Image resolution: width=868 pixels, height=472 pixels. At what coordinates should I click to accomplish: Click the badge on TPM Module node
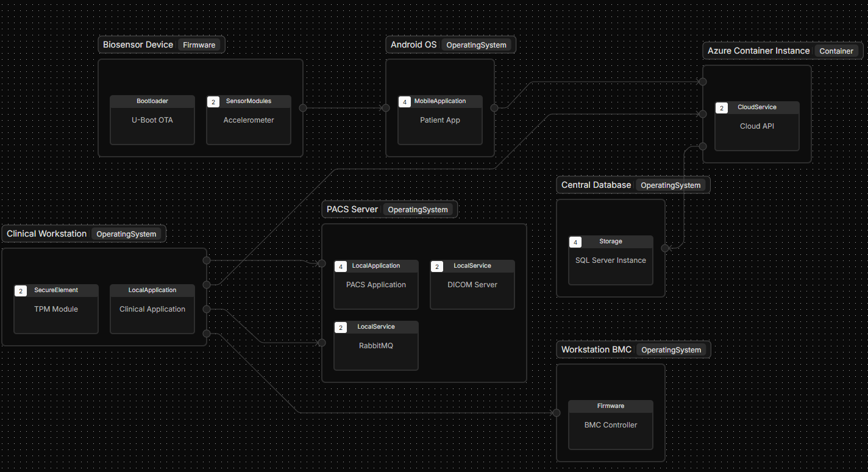21,291
